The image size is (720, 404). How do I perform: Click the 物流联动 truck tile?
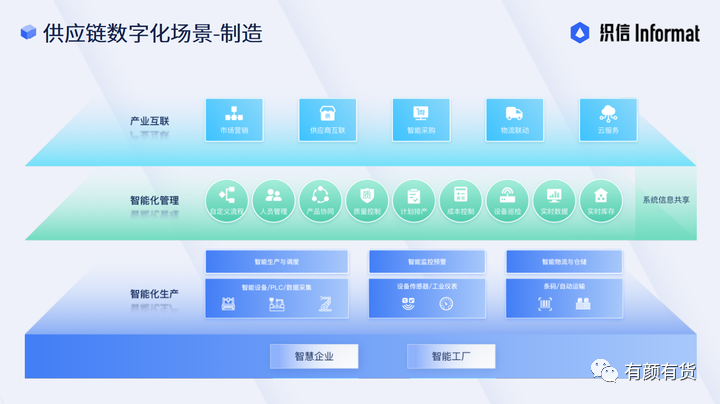point(515,120)
